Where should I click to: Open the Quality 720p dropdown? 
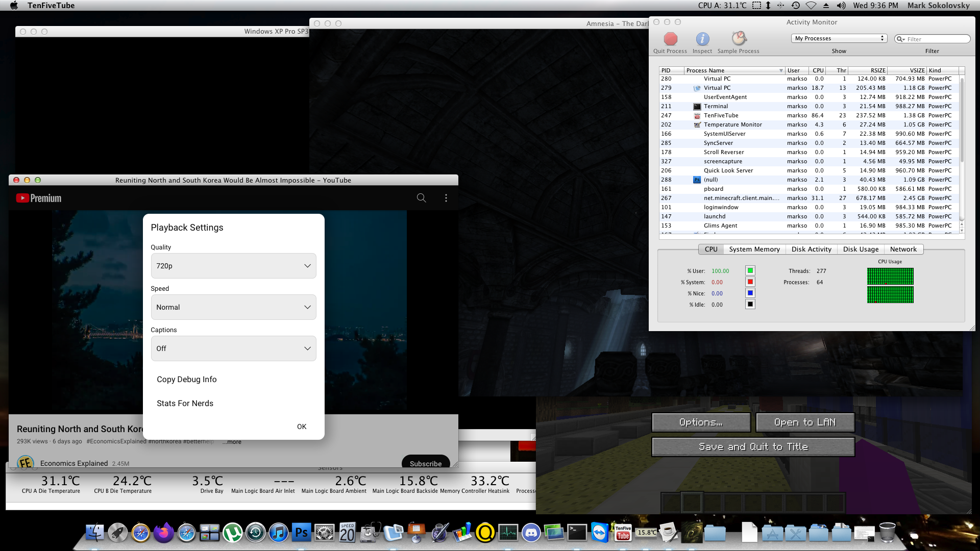[x=233, y=266]
